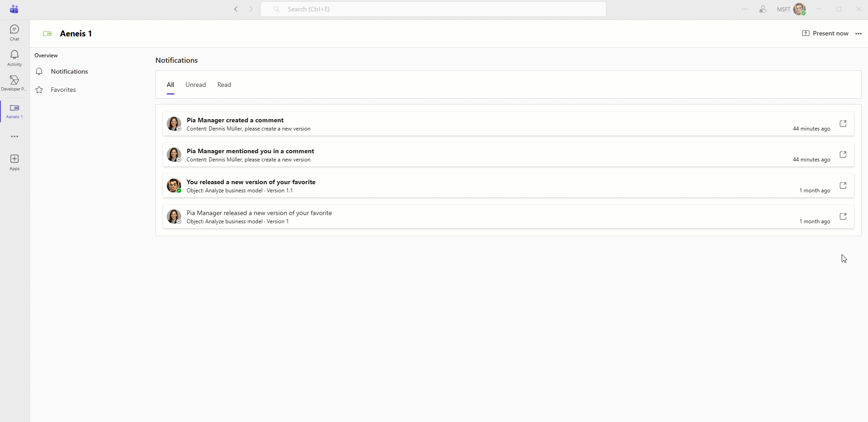868x422 pixels.
Task: Open the MSFT profile avatar
Action: pyautogui.click(x=799, y=9)
